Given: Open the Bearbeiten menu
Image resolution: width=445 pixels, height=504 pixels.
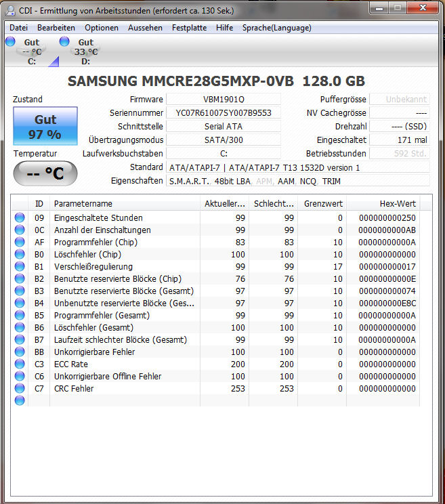Looking at the screenshot, I should pos(56,28).
